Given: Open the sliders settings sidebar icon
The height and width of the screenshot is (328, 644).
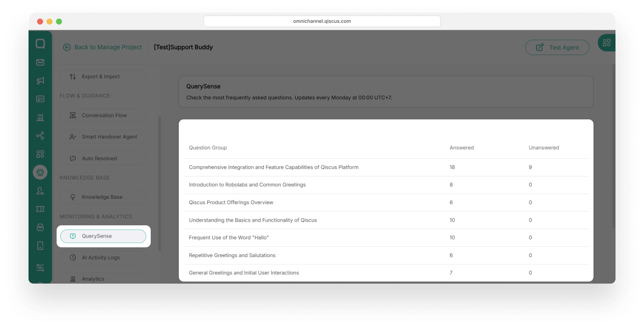Looking at the screenshot, I should point(40,268).
